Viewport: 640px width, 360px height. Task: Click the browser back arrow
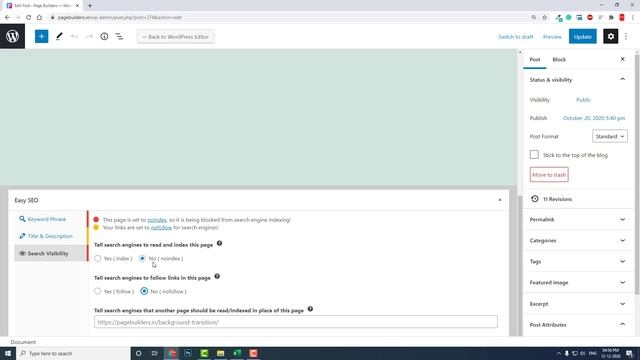pyautogui.click(x=7, y=18)
